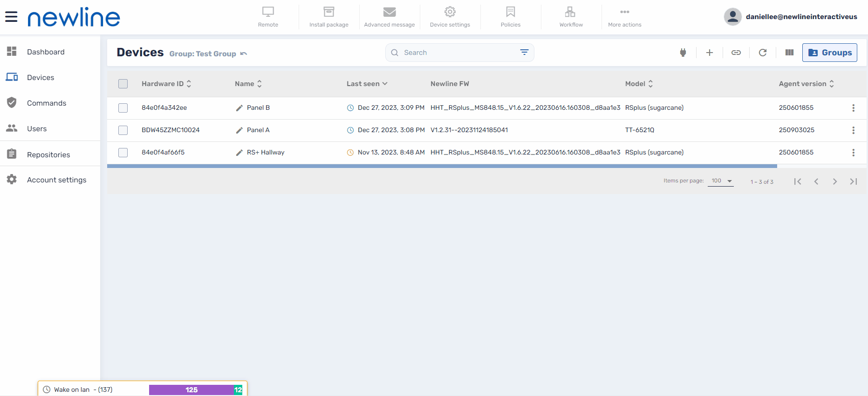Click the Newline FW column header

pos(450,84)
